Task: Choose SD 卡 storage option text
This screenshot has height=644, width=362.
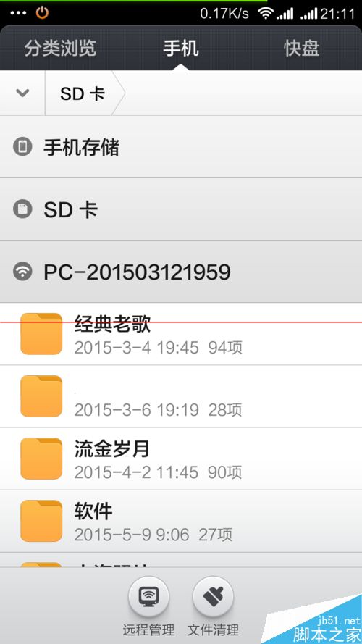Action: point(71,210)
